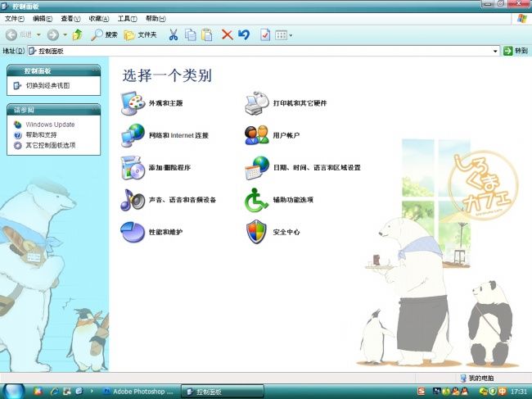Open 辅助功能选项 accessibility icon
The width and height of the screenshot is (532, 399).
pos(257,199)
